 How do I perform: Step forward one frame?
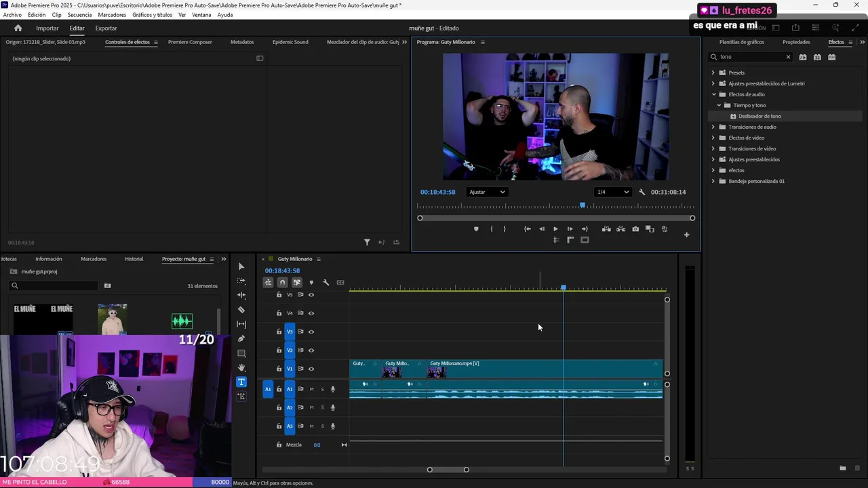tap(570, 229)
